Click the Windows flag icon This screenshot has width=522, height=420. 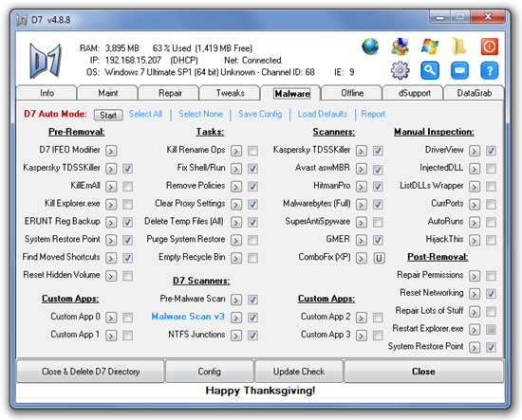(x=429, y=46)
